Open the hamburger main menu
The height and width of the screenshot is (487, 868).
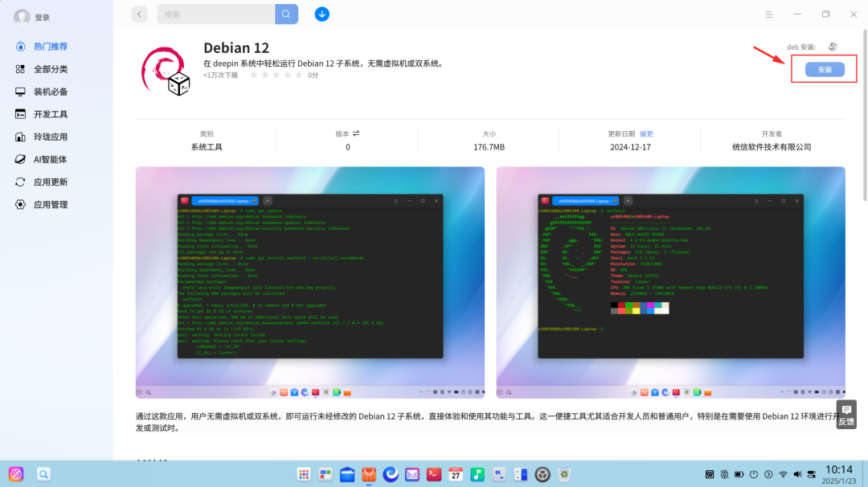pyautogui.click(x=769, y=14)
